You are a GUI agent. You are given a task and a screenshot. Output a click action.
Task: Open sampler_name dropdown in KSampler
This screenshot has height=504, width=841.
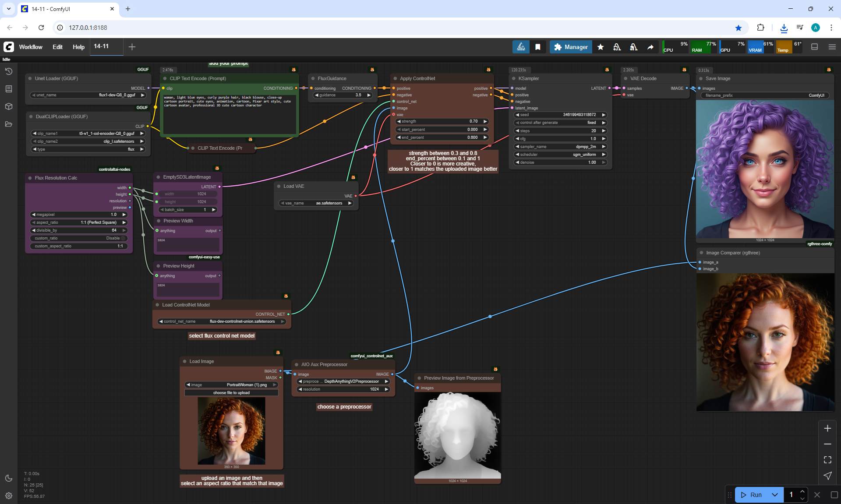[x=560, y=147]
